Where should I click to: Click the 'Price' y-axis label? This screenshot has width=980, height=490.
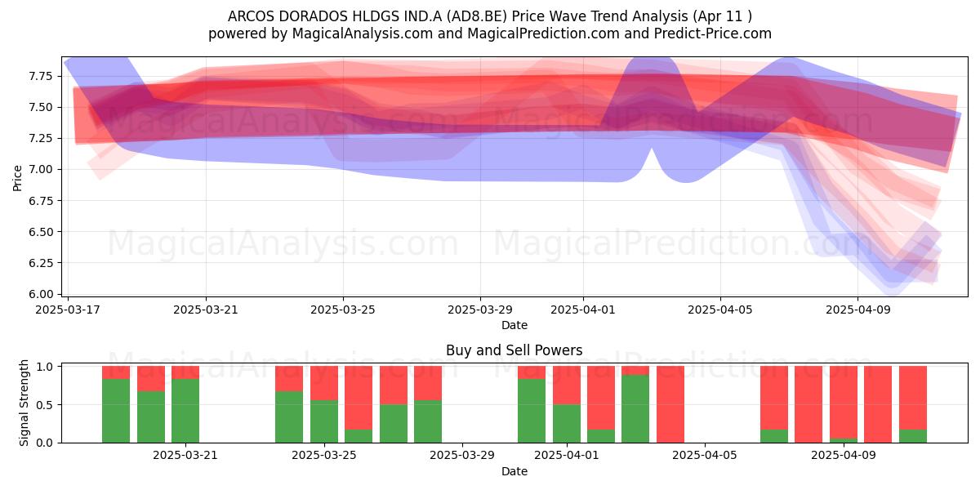pos(17,176)
